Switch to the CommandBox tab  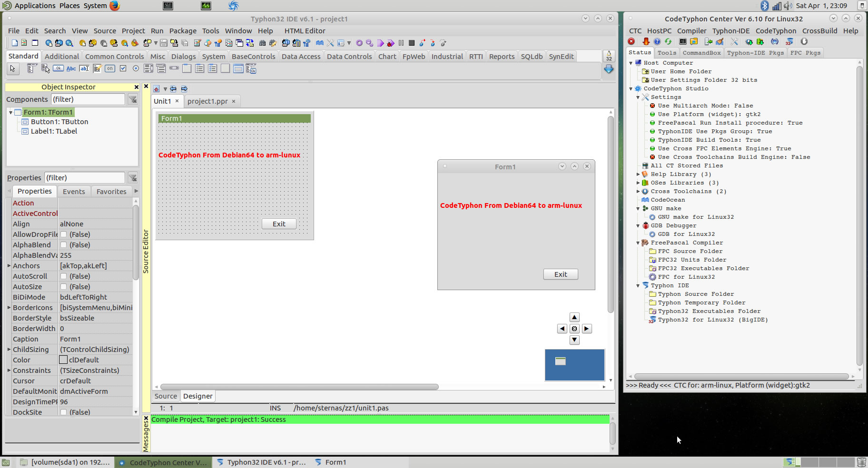click(x=701, y=53)
